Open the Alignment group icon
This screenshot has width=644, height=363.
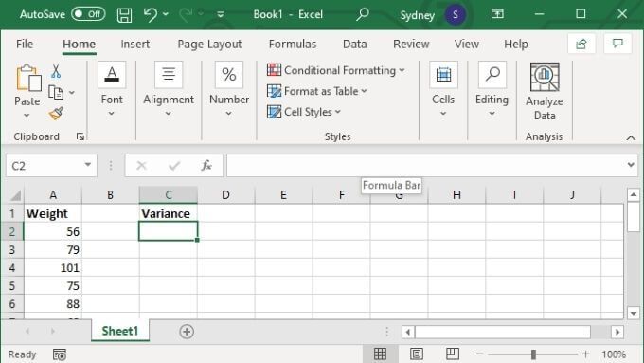pos(169,75)
